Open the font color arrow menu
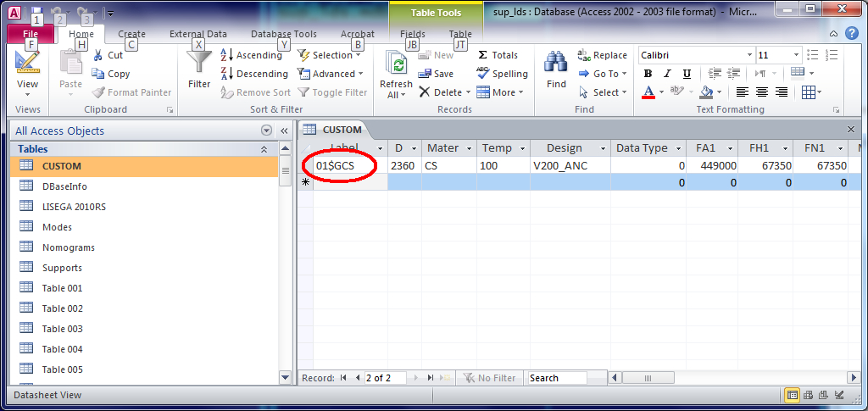The width and height of the screenshot is (868, 411). coord(661,92)
